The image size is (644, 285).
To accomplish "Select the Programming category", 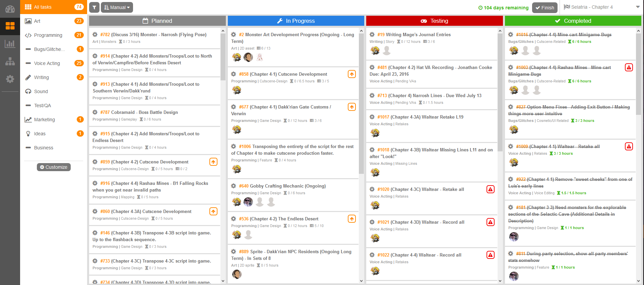I will (x=48, y=35).
